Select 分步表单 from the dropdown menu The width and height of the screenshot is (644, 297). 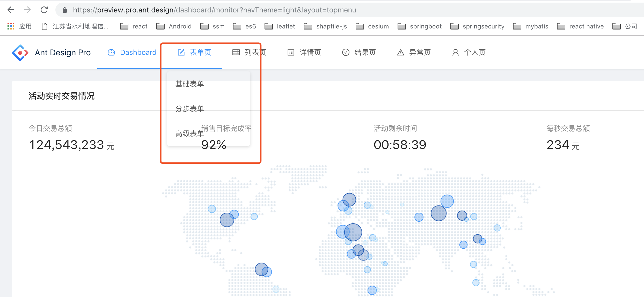tap(209, 109)
